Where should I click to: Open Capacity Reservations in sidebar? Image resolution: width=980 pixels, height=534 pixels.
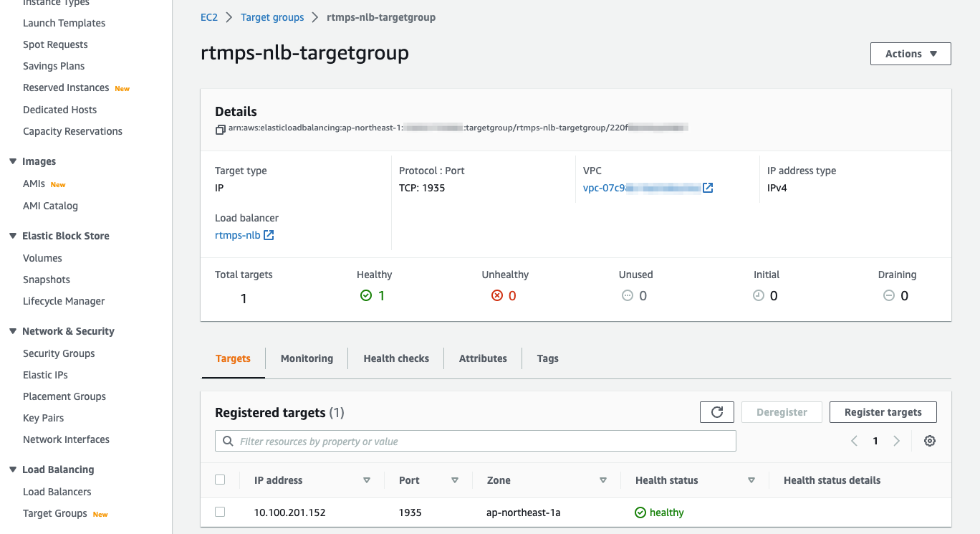(72, 131)
